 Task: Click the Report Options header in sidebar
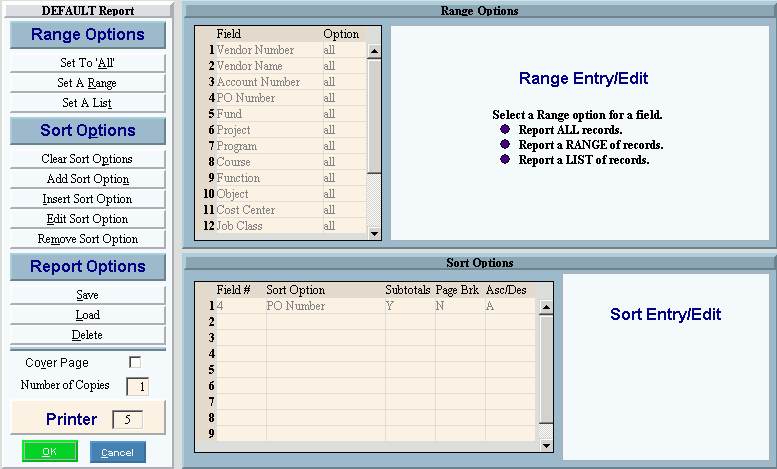pos(88,267)
